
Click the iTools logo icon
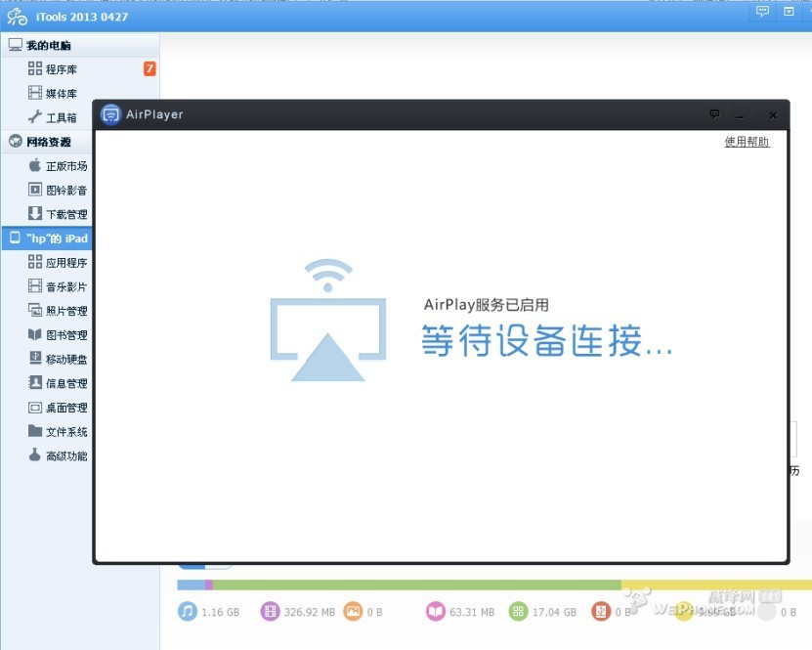pos(17,17)
